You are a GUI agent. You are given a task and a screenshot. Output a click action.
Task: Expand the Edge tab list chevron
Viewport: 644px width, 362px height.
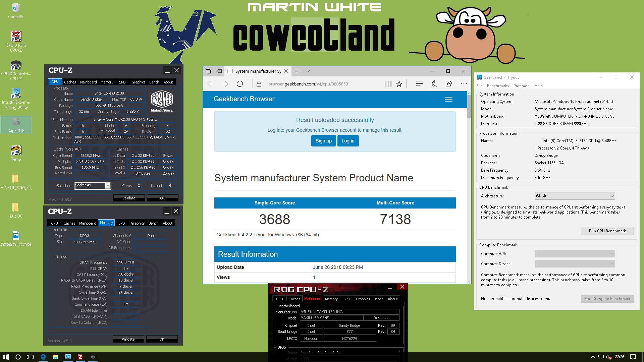coord(308,71)
